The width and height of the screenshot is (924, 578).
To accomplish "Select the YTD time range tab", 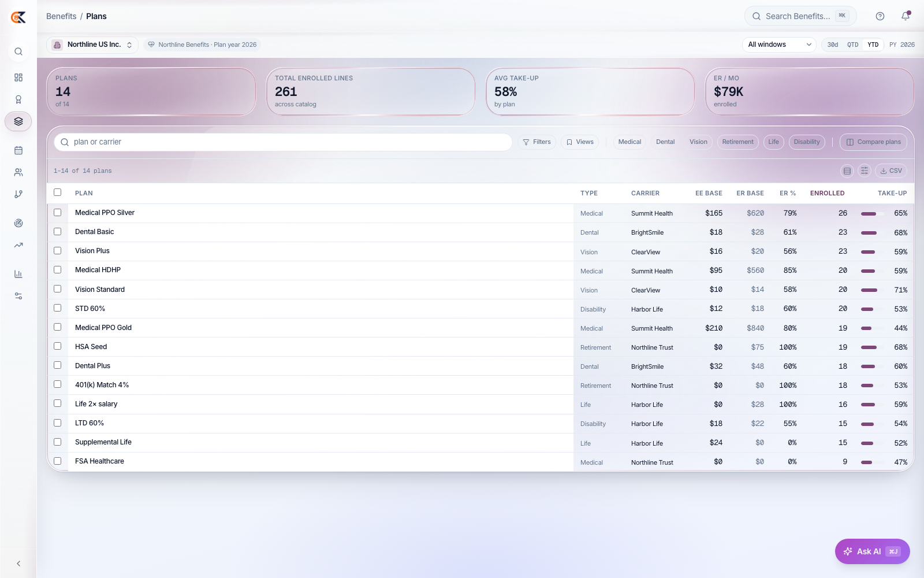I will click(873, 45).
